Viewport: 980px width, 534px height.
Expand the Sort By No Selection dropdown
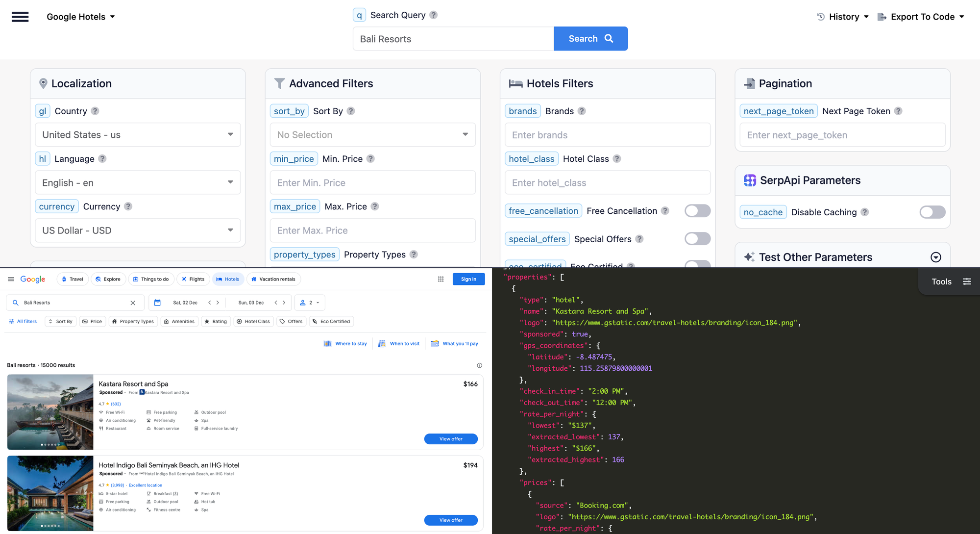(x=372, y=135)
